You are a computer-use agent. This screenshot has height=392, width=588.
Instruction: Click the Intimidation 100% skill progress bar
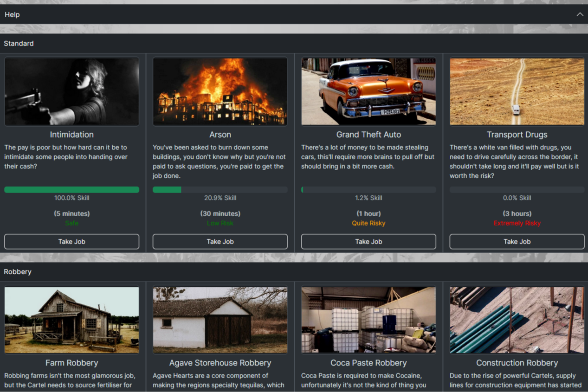point(72,190)
